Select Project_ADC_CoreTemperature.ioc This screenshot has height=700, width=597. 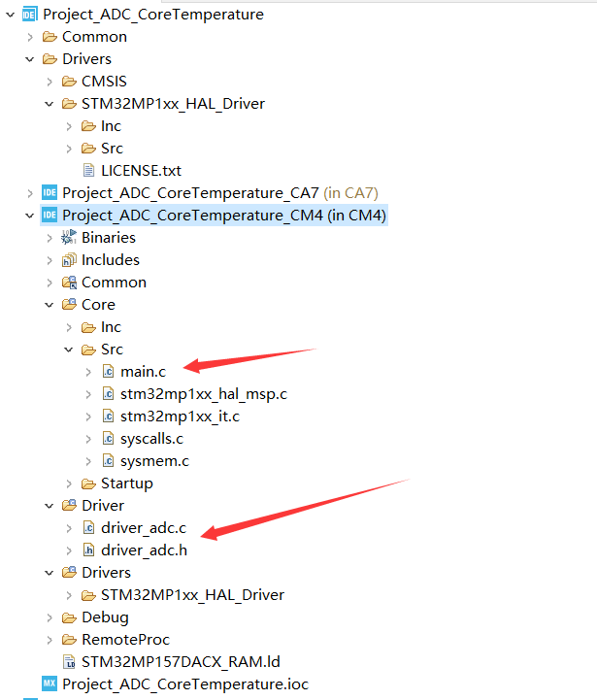pyautogui.click(x=185, y=684)
